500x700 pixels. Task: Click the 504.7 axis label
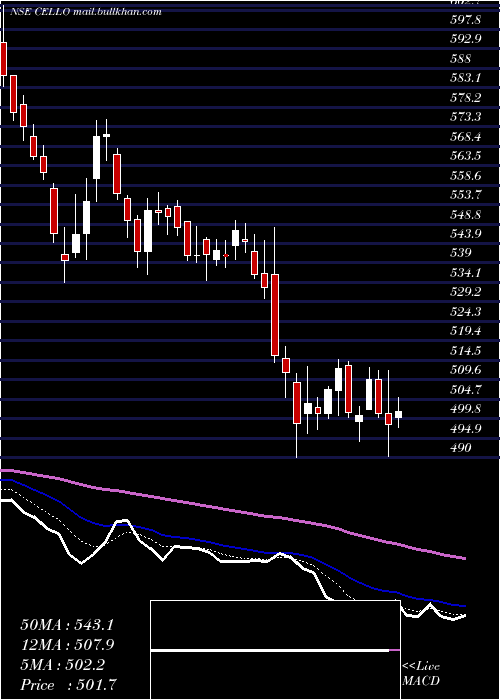point(465,390)
